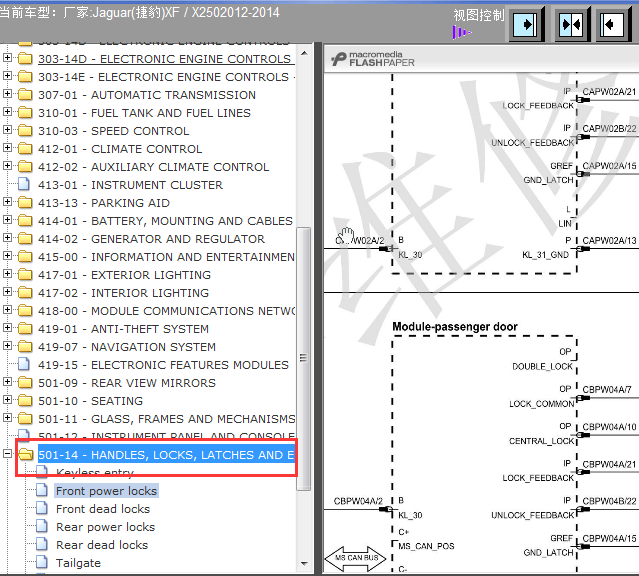Click the CAPW02A/13 connector label
The width and height of the screenshot is (639, 576).
[x=609, y=241]
